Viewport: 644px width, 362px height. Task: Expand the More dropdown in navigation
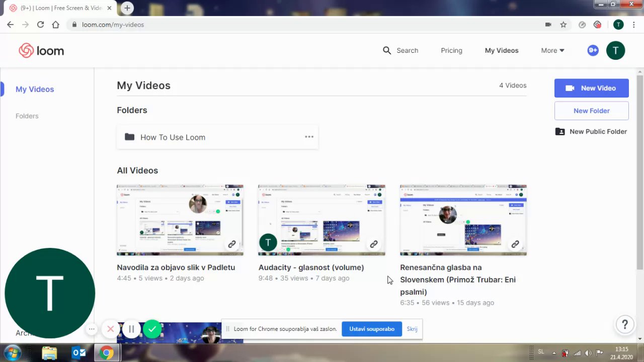click(x=552, y=50)
